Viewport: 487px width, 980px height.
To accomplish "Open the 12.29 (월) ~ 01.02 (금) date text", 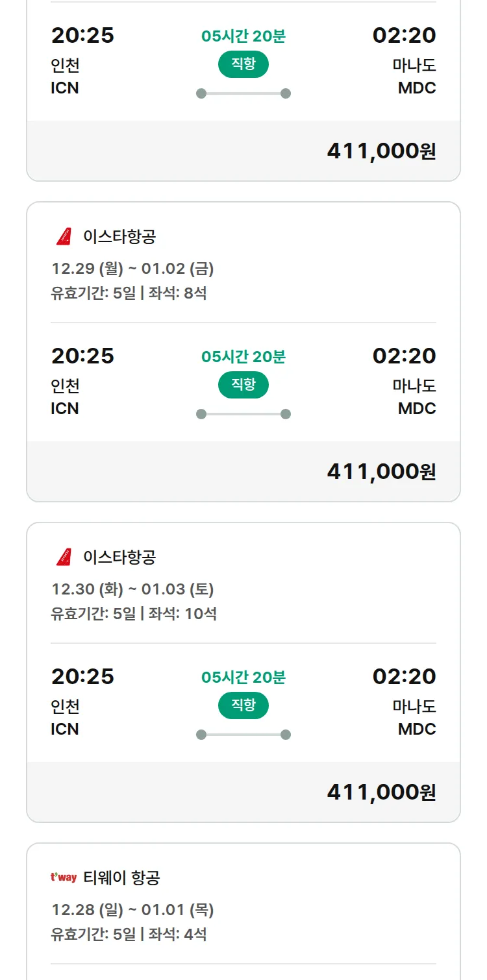I will tap(132, 269).
